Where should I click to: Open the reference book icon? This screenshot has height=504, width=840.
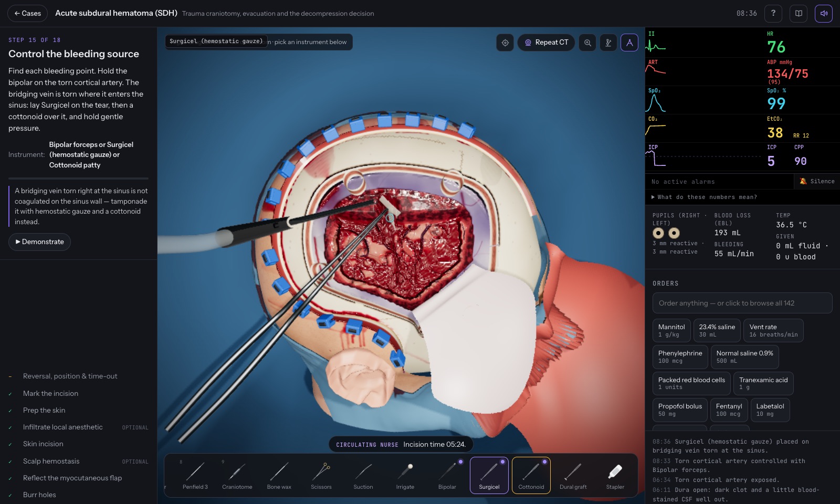[x=799, y=13]
